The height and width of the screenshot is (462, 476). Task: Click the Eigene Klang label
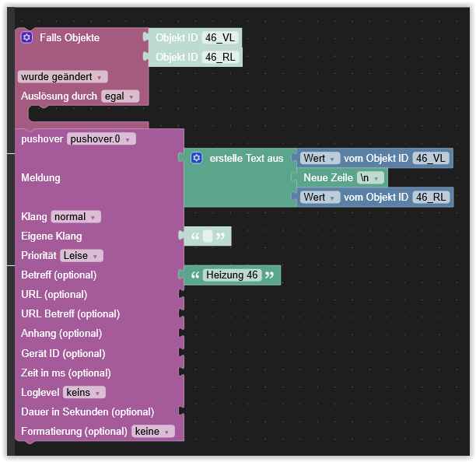coord(51,236)
